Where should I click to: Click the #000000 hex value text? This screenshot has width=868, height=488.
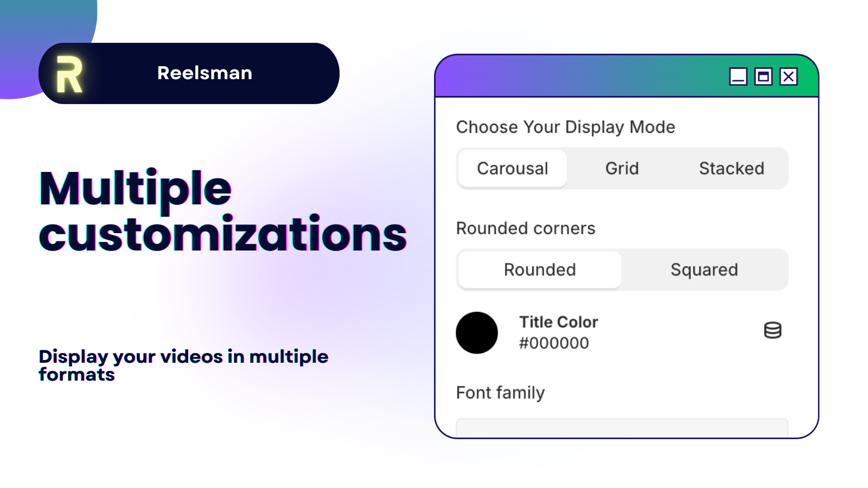click(553, 343)
